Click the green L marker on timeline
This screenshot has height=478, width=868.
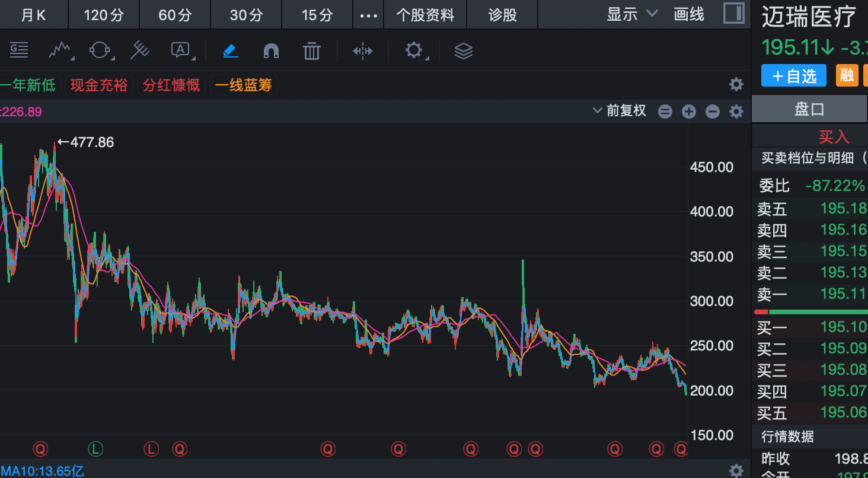click(95, 449)
